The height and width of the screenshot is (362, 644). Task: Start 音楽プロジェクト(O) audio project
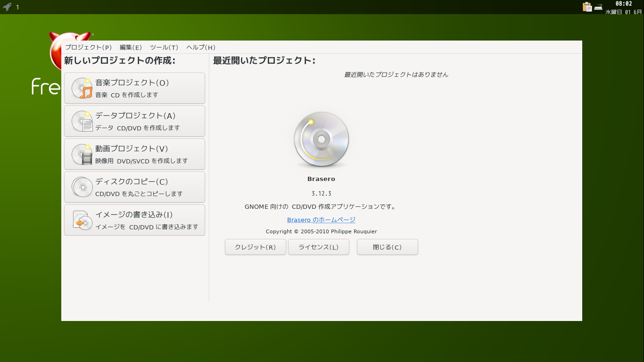(134, 88)
